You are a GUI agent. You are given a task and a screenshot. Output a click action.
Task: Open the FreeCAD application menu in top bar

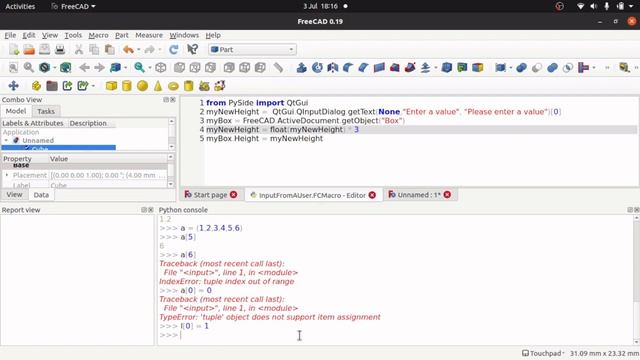pos(73,6)
